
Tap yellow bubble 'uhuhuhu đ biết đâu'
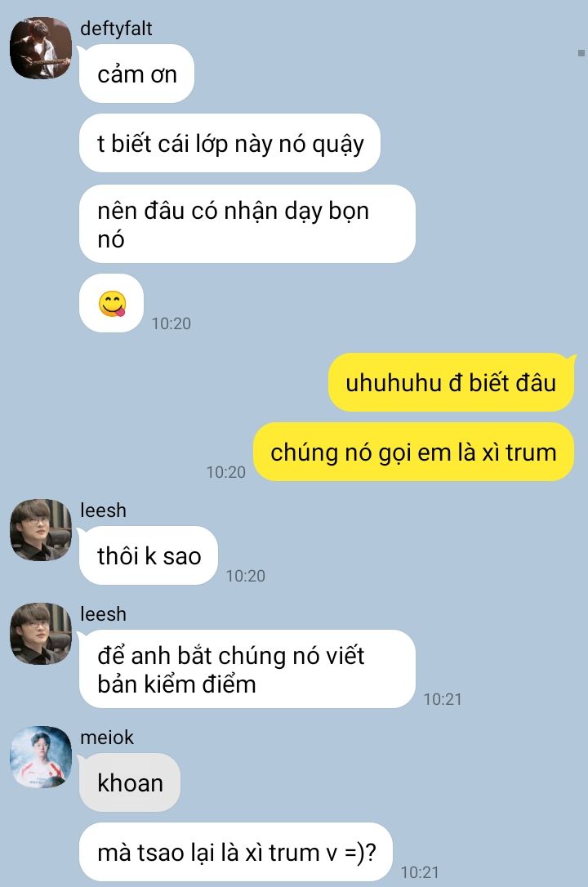pos(451,382)
